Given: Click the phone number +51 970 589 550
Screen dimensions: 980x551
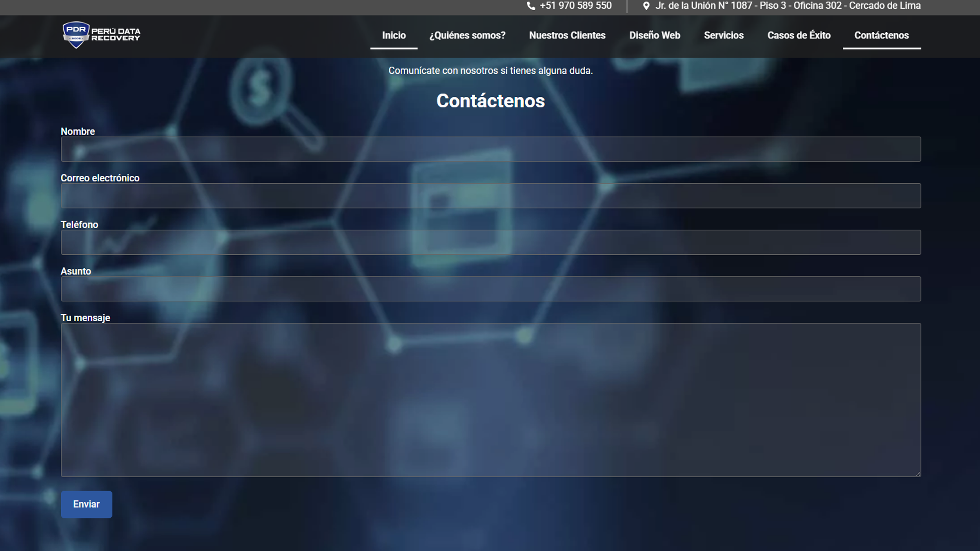Looking at the screenshot, I should coord(575,6).
